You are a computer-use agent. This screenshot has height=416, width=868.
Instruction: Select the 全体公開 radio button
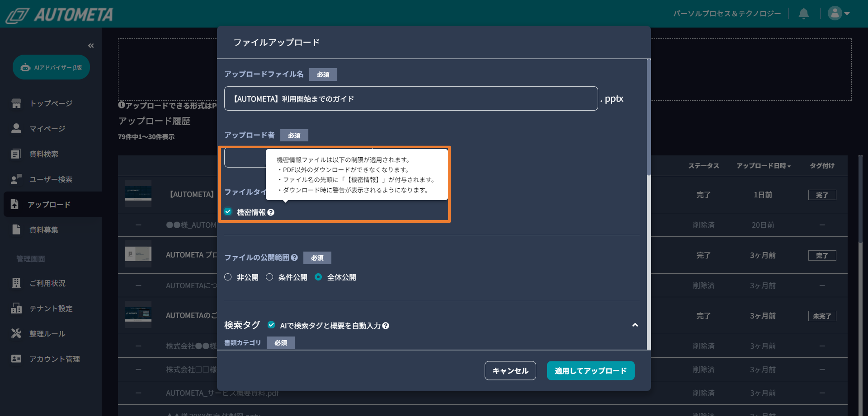coord(318,277)
